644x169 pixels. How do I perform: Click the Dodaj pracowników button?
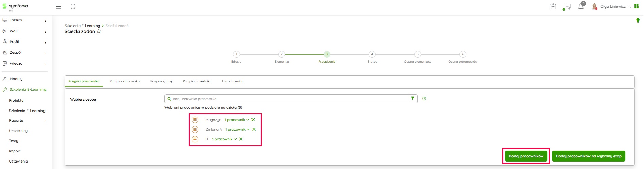point(526,156)
